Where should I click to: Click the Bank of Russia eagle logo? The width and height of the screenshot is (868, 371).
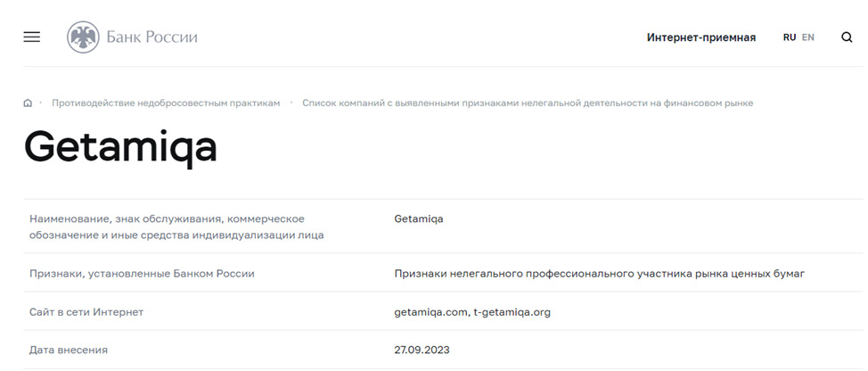tap(83, 37)
